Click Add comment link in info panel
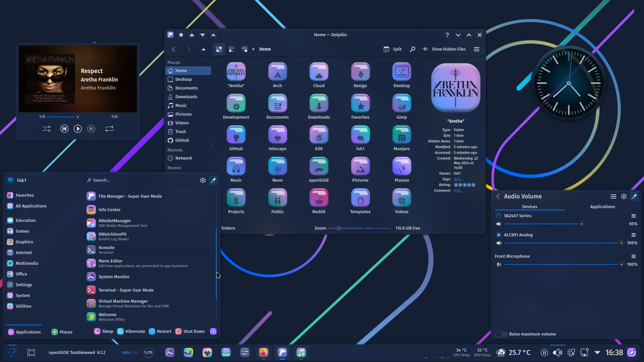Image resolution: width=644 pixels, height=362 pixels. [x=458, y=191]
